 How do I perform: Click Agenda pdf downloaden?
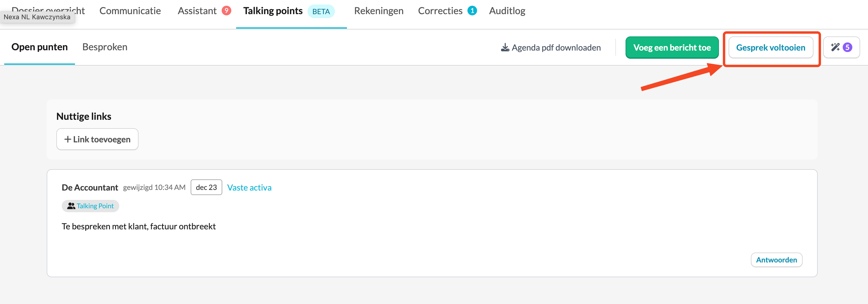click(551, 48)
